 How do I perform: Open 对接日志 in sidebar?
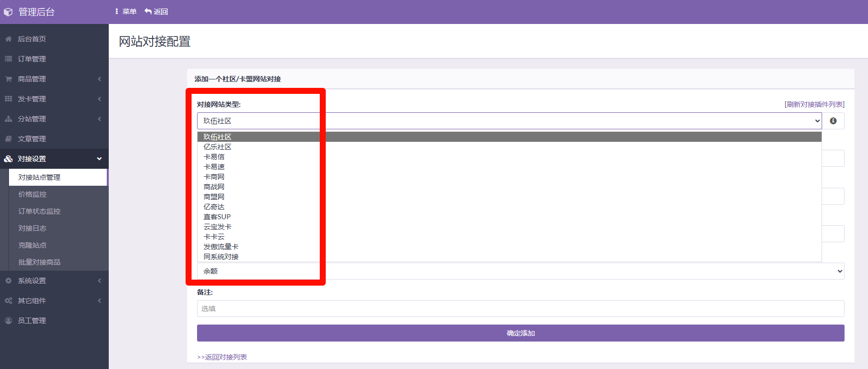point(58,228)
